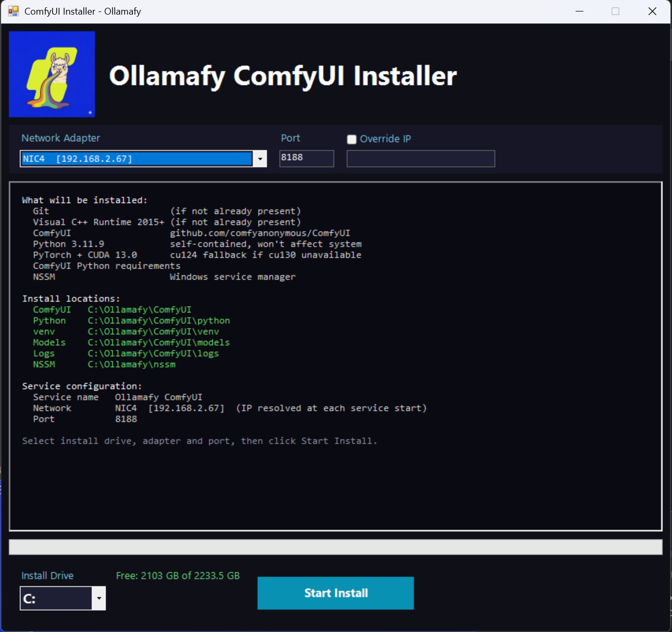Open the Network Adapter dropdown arrow
Viewport: 672px width, 632px height.
(260, 158)
